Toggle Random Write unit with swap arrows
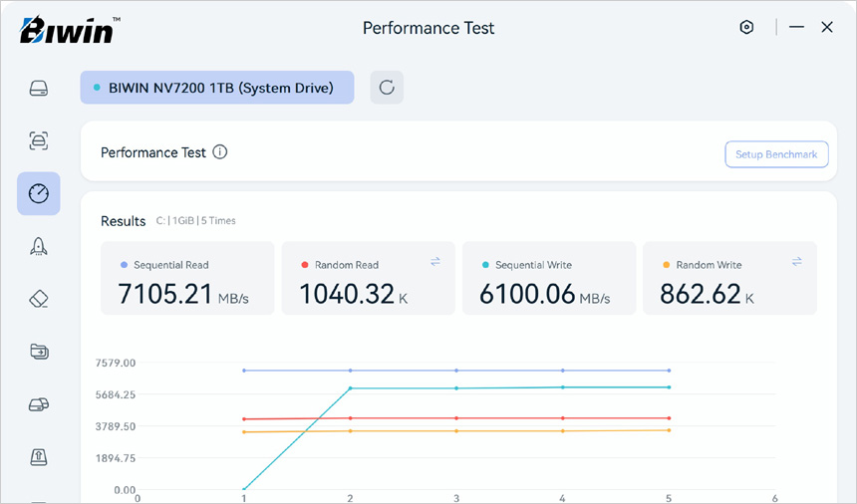The image size is (857, 504). (x=796, y=261)
